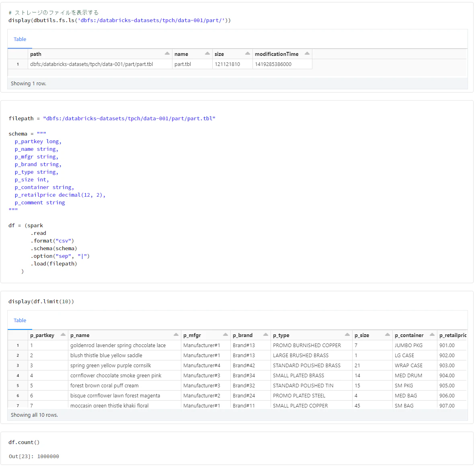
Task: Click the 'Manufacturer#4' cell
Action: pyautogui.click(x=206, y=365)
